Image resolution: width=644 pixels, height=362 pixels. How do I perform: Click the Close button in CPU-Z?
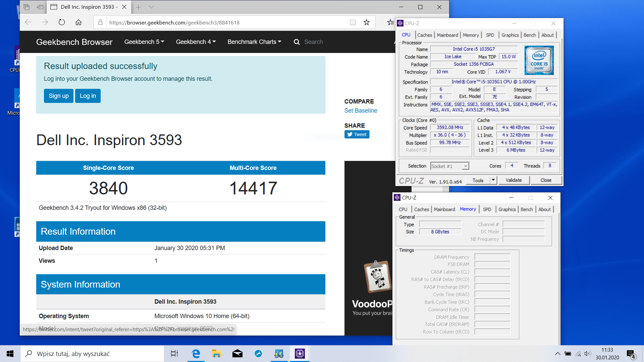click(x=546, y=180)
